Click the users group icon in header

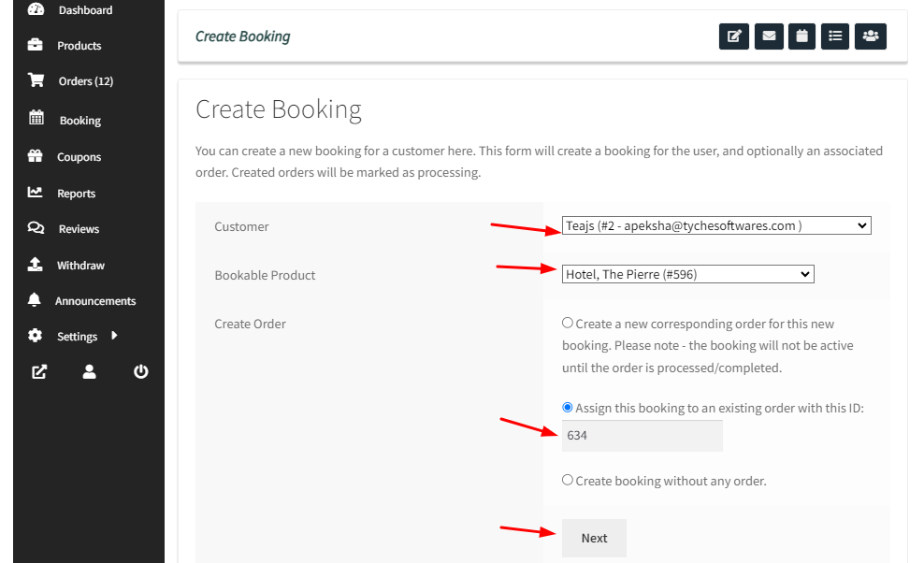point(871,36)
